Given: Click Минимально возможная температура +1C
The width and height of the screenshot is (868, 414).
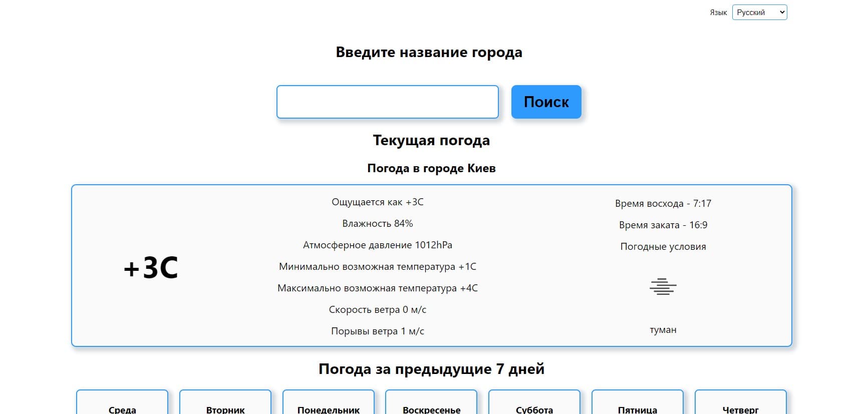Looking at the screenshot, I should click(378, 267).
